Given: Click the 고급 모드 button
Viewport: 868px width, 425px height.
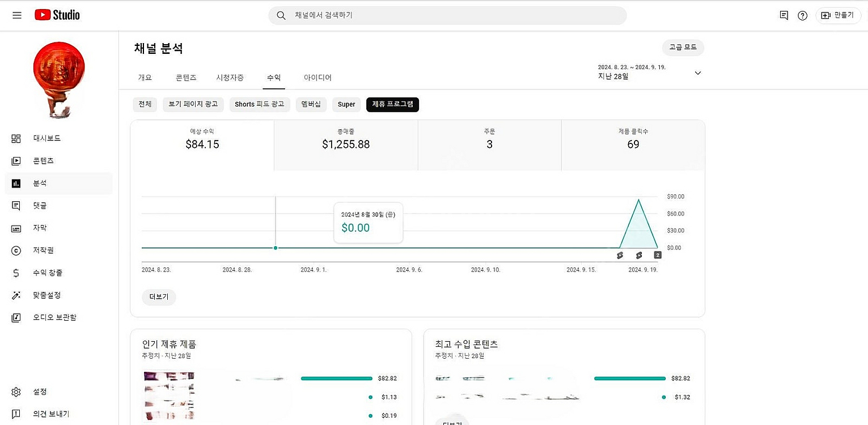Looking at the screenshot, I should click(683, 48).
